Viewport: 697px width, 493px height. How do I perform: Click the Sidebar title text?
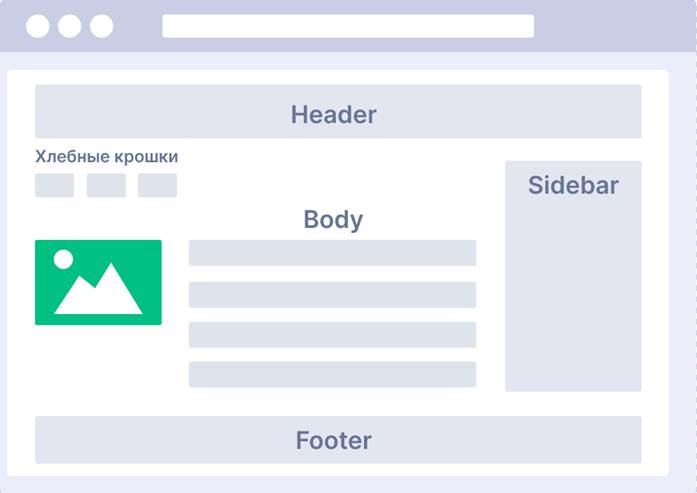pos(573,185)
